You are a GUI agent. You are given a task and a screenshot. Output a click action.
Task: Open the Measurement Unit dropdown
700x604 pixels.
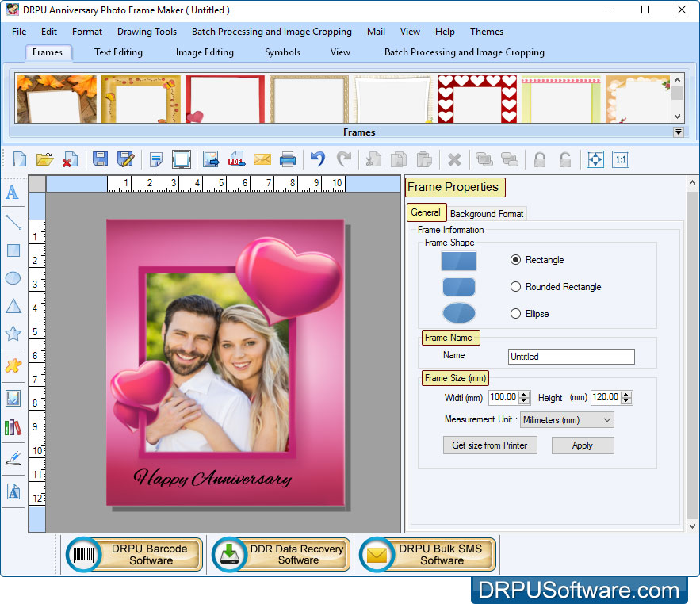tap(567, 419)
